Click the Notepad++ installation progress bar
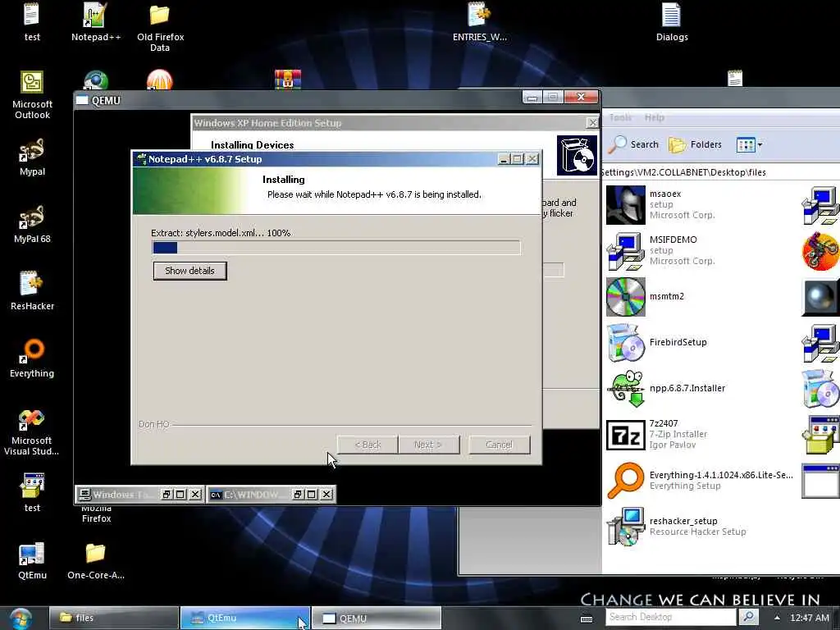 (x=336, y=248)
